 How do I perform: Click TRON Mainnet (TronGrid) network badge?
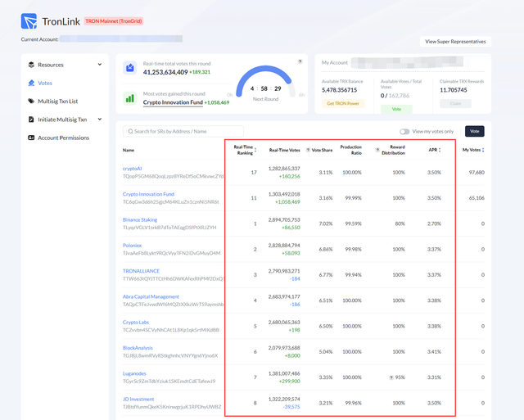click(x=114, y=21)
